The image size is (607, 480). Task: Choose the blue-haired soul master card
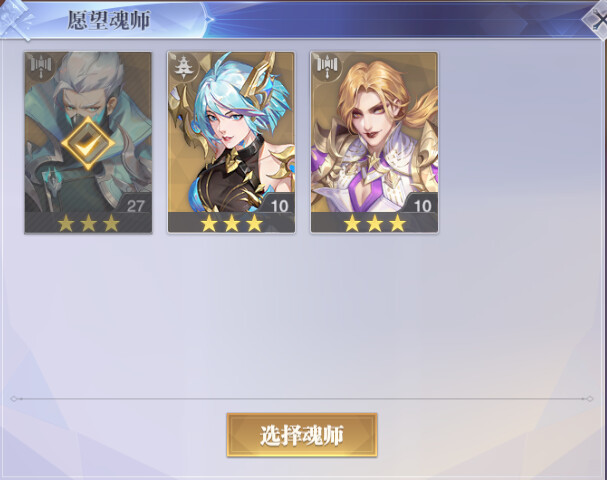231,143
